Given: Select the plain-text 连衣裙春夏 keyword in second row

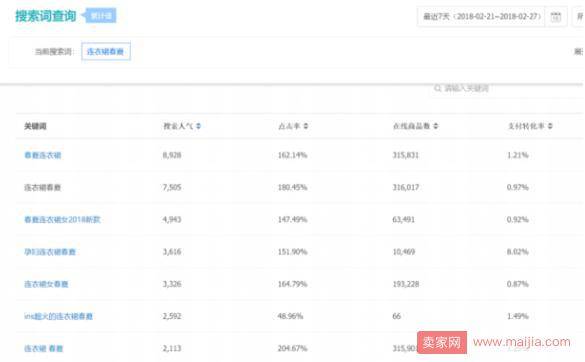Looking at the screenshot, I should [43, 187].
